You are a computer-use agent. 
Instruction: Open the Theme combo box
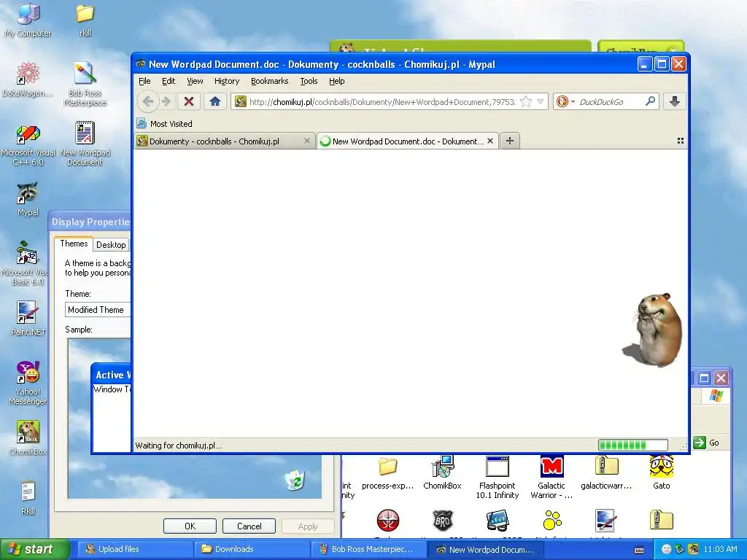98,309
